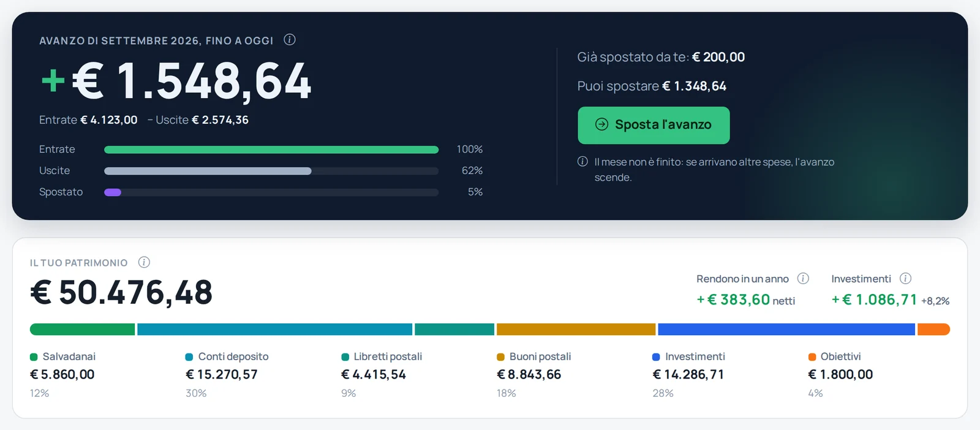Click the € 1.800,00 Obiettivi amount
Viewport: 980px width, 430px height.
coord(840,374)
